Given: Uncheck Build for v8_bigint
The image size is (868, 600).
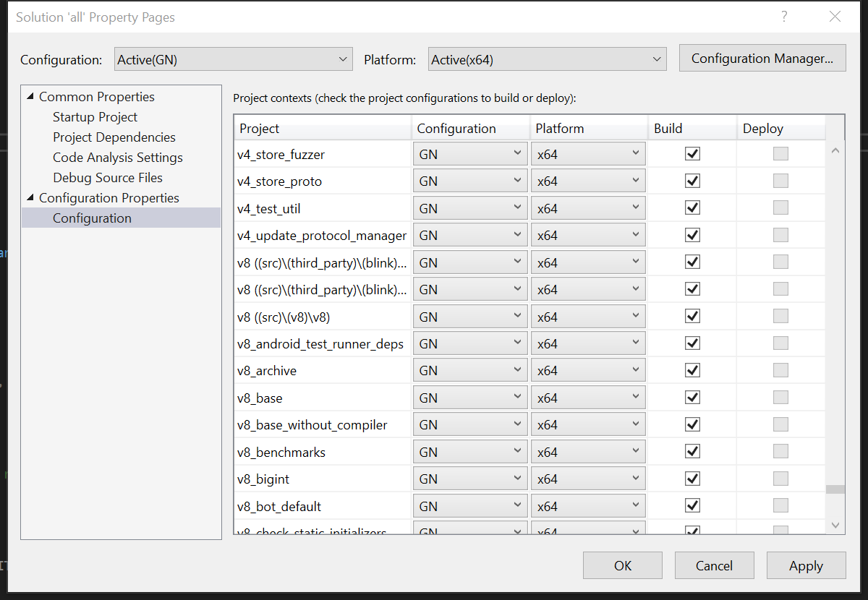Looking at the screenshot, I should click(692, 478).
